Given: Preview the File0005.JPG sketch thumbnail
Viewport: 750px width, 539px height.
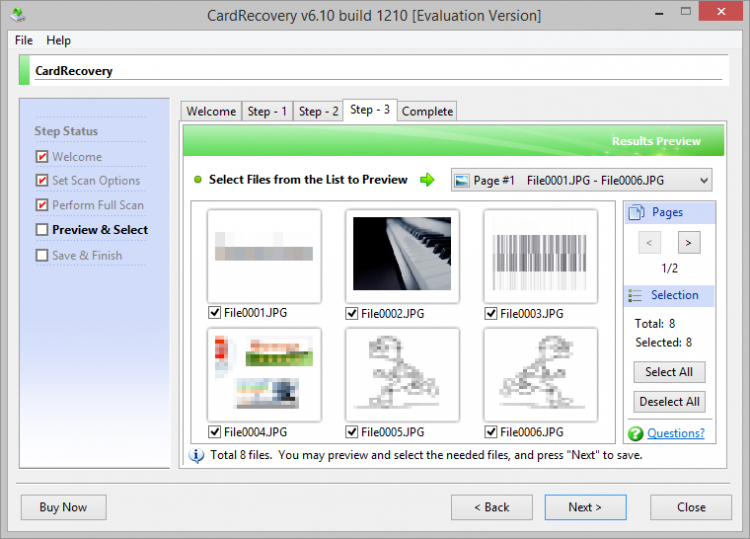Looking at the screenshot, I should click(x=402, y=374).
